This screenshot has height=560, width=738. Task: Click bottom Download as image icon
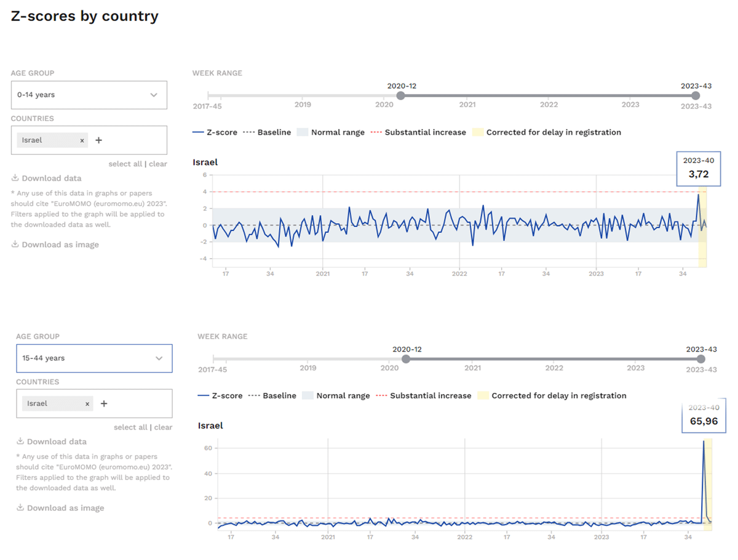(x=20, y=508)
